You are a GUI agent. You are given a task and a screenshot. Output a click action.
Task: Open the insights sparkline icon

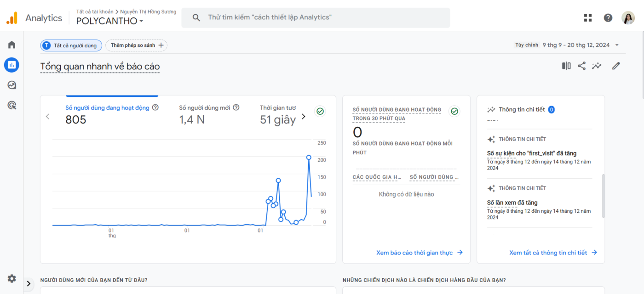[597, 66]
